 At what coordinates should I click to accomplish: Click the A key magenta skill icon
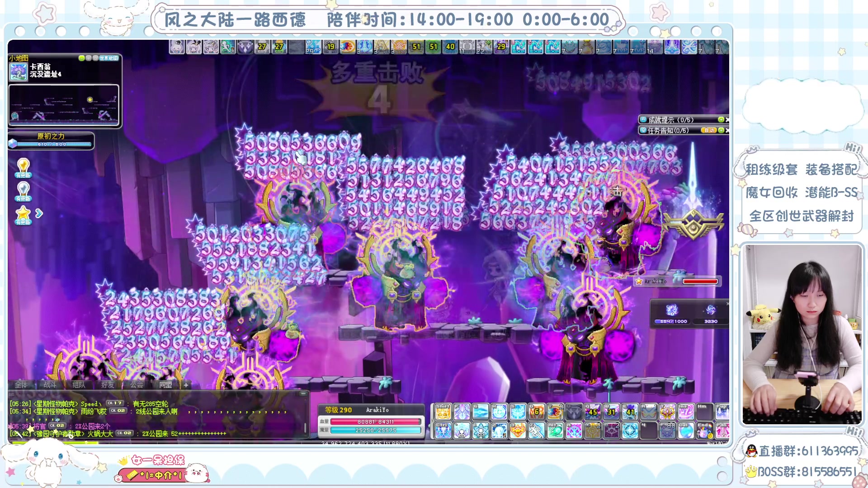574,431
